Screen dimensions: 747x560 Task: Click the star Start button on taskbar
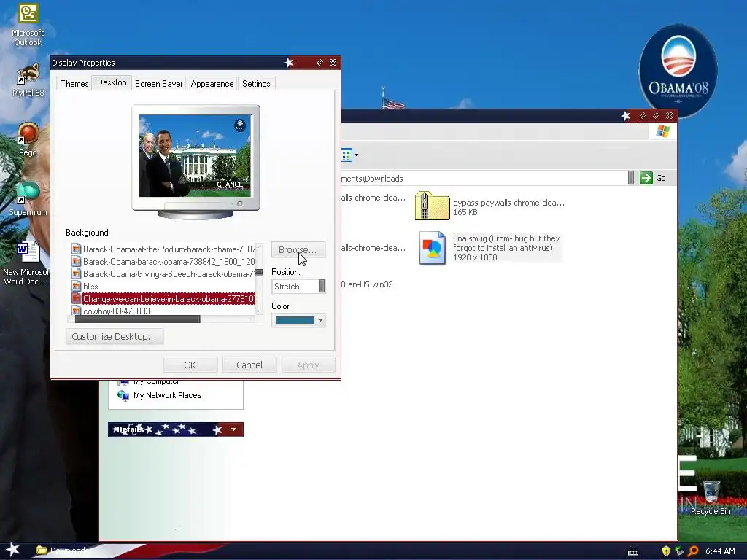click(13, 550)
